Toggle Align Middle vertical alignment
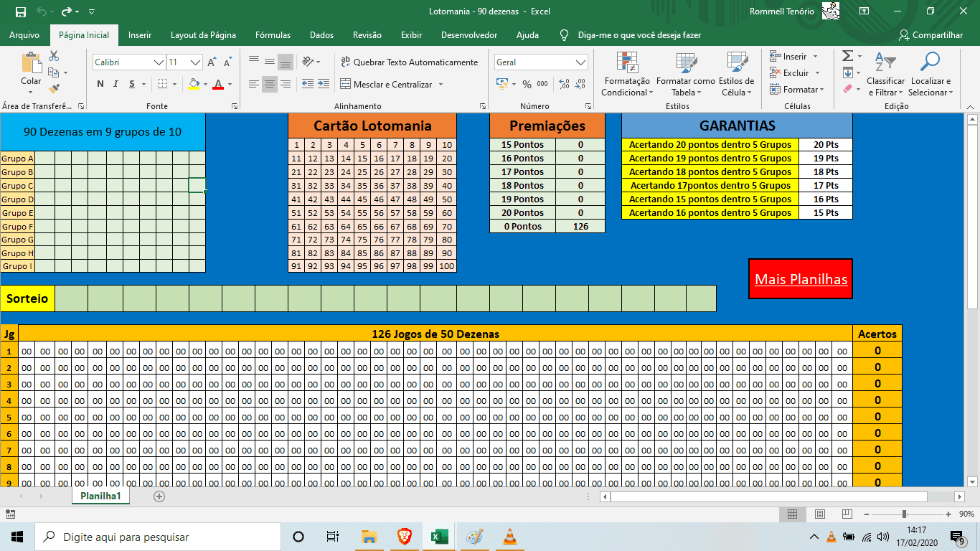 click(x=269, y=62)
